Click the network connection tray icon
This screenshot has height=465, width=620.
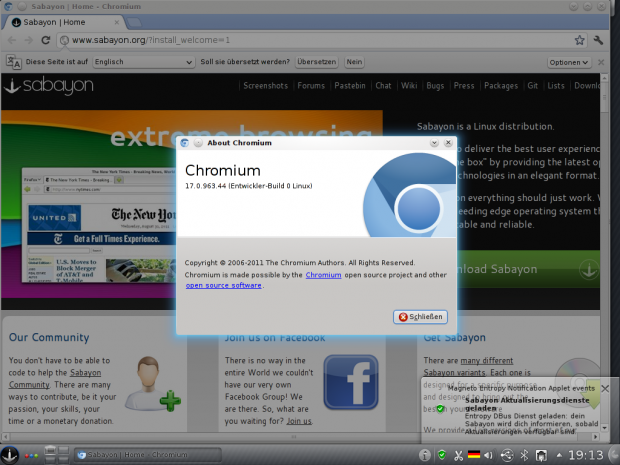pos(541,456)
